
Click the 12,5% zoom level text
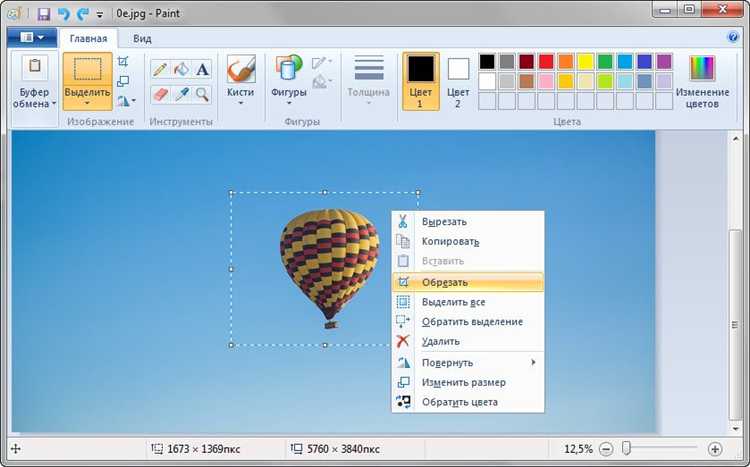click(x=578, y=449)
